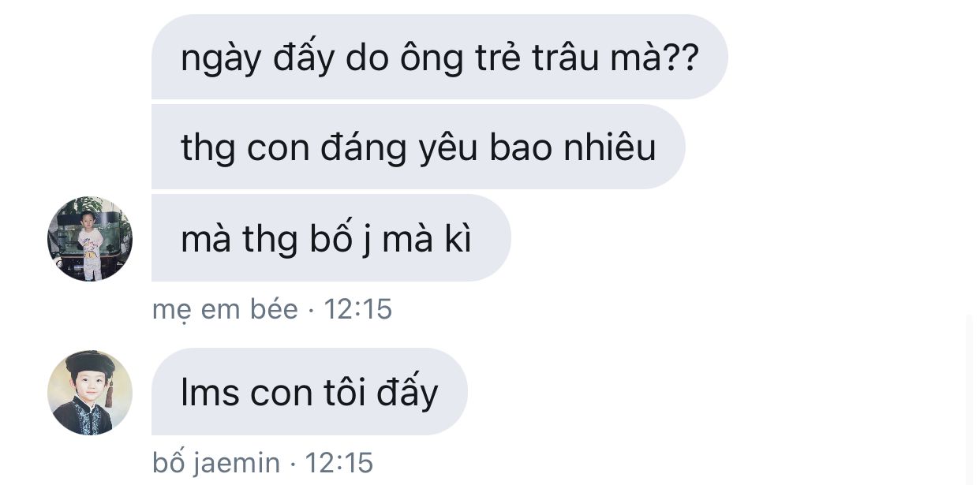The height and width of the screenshot is (485, 980).
Task: Click the sender name "bố jaemin"
Action: point(216,464)
